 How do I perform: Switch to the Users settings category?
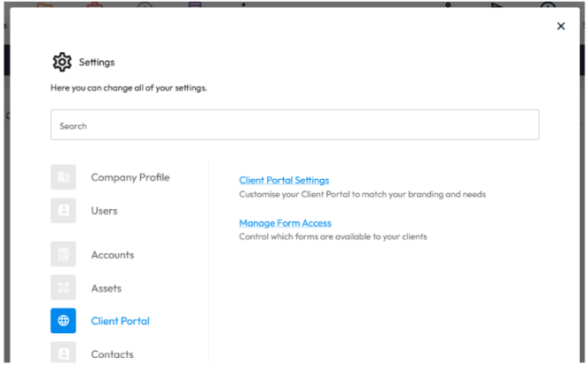click(x=105, y=211)
